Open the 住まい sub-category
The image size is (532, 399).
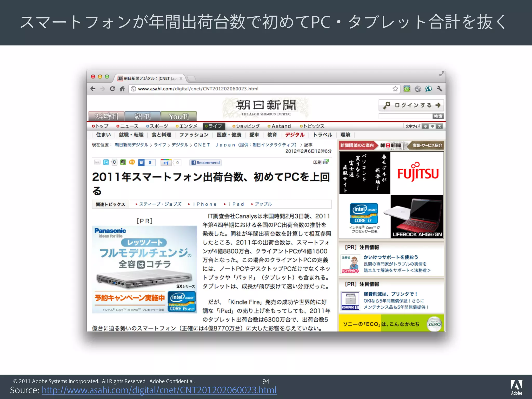tap(103, 135)
